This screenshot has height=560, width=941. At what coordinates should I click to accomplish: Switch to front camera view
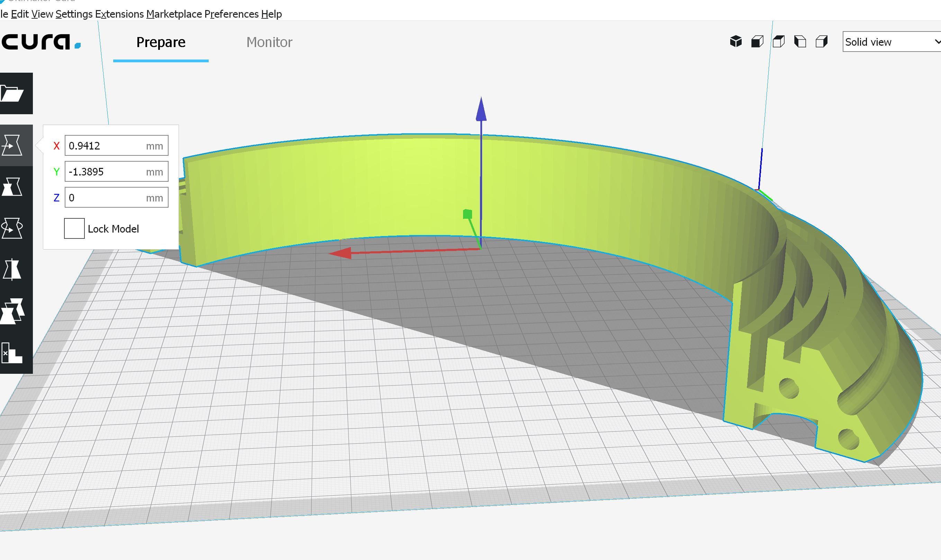[x=757, y=42]
